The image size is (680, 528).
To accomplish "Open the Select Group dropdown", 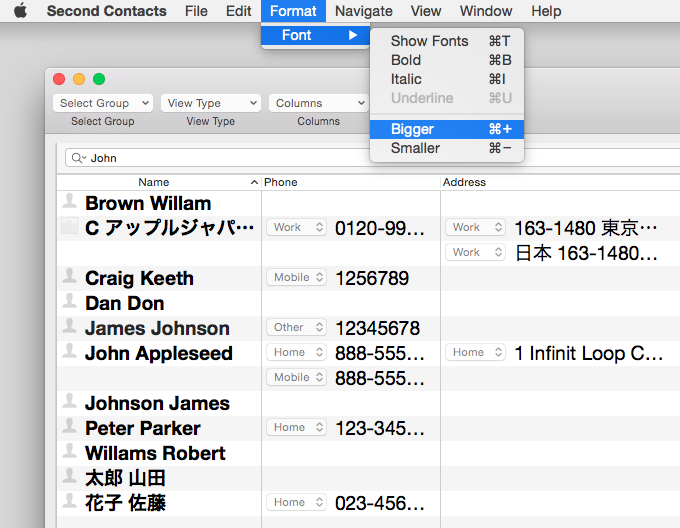I will pyautogui.click(x=103, y=103).
